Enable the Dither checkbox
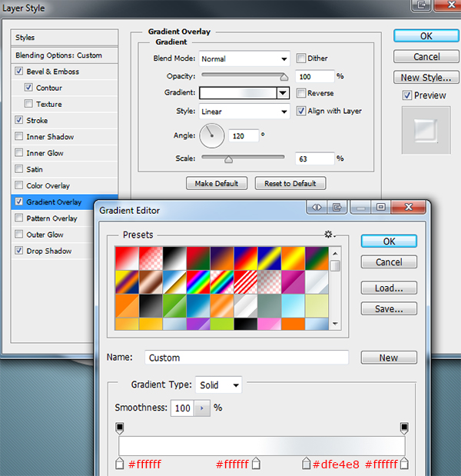The image size is (461, 476). (x=301, y=58)
